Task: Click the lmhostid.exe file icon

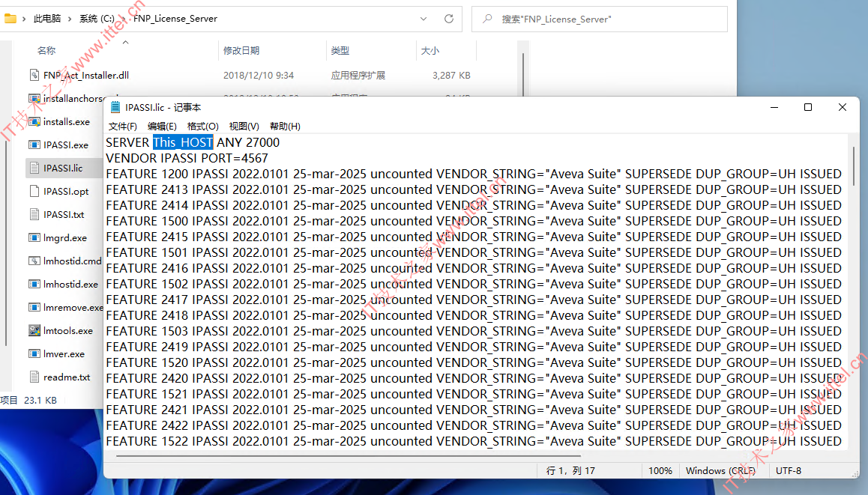Action: [34, 285]
